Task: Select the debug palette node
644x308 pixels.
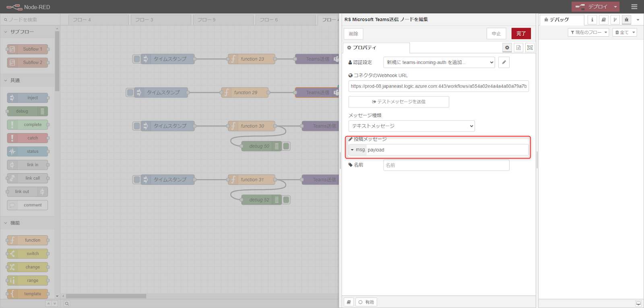Action: [x=28, y=111]
